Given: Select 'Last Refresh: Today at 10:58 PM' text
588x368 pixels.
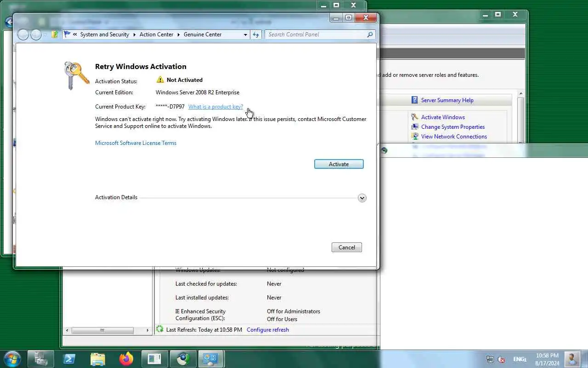Looking at the screenshot, I should coord(204,330).
